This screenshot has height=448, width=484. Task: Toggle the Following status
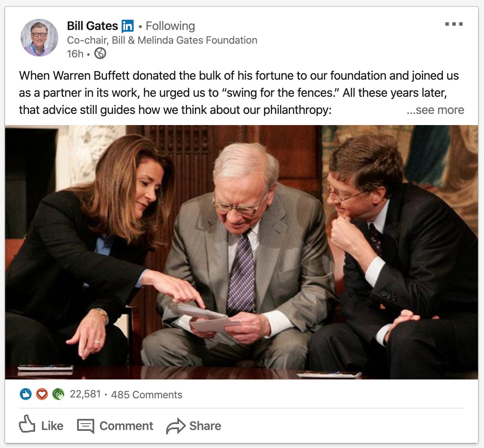coord(170,26)
